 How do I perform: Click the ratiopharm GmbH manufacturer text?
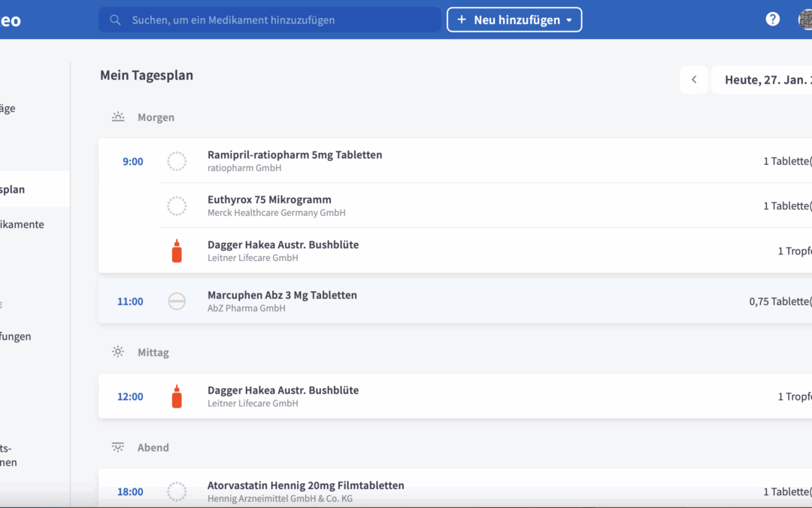coord(244,168)
